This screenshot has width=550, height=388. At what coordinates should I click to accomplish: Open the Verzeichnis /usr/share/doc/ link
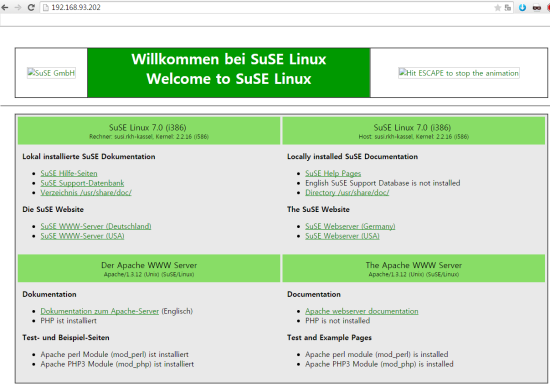[86, 193]
